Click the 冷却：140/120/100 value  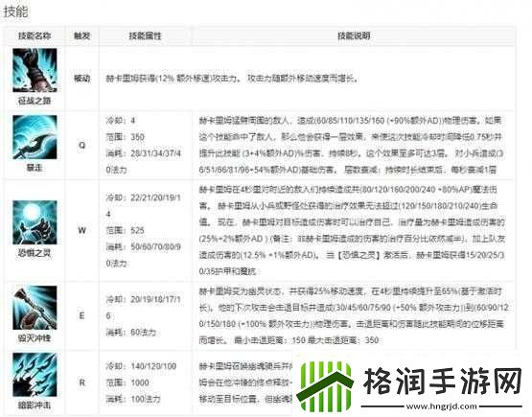pos(141,366)
